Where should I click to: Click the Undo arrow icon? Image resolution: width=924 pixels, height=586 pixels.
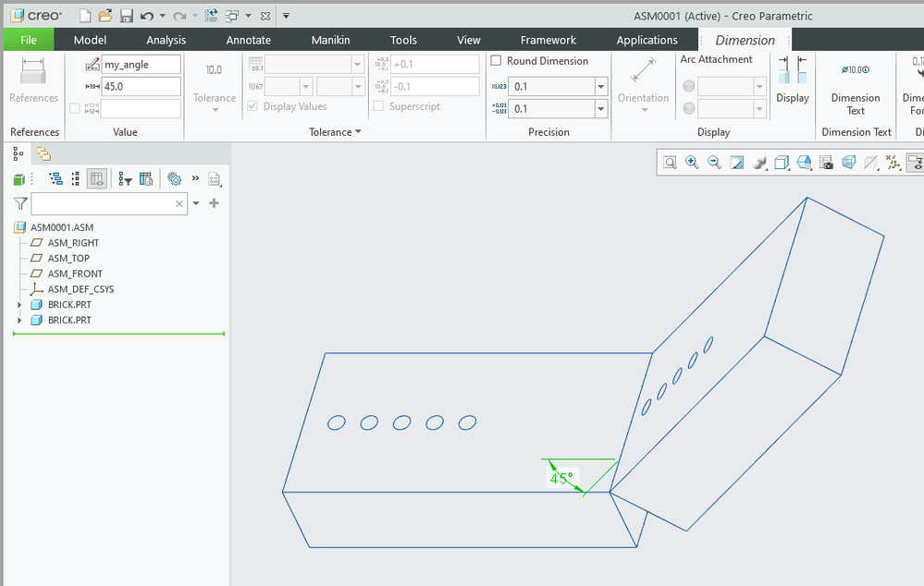[x=146, y=16]
